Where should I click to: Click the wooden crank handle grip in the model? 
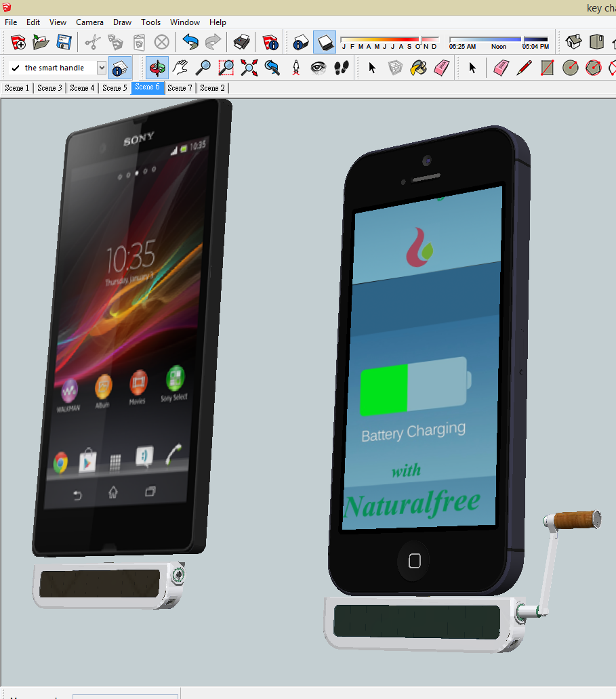pyautogui.click(x=577, y=520)
